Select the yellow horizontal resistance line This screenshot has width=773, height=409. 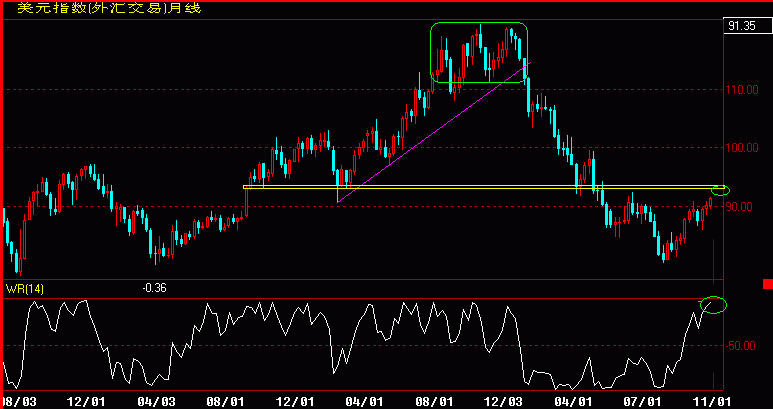click(x=485, y=187)
